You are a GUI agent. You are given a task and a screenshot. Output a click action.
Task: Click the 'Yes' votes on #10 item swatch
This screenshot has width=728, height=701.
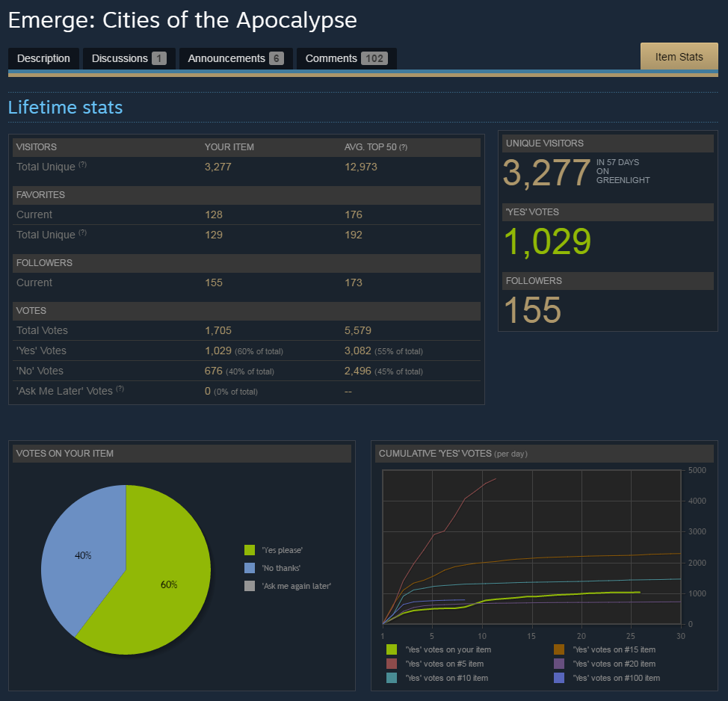[392, 678]
